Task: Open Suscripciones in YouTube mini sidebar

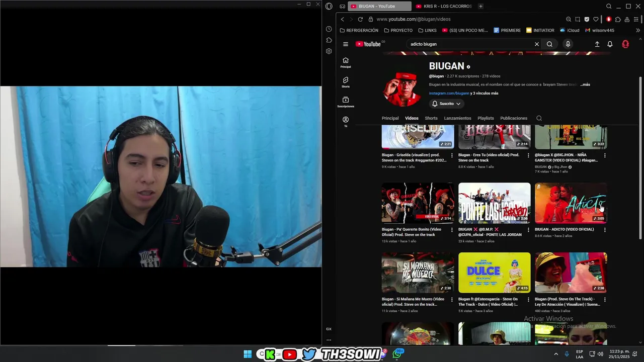Action: coord(346,102)
